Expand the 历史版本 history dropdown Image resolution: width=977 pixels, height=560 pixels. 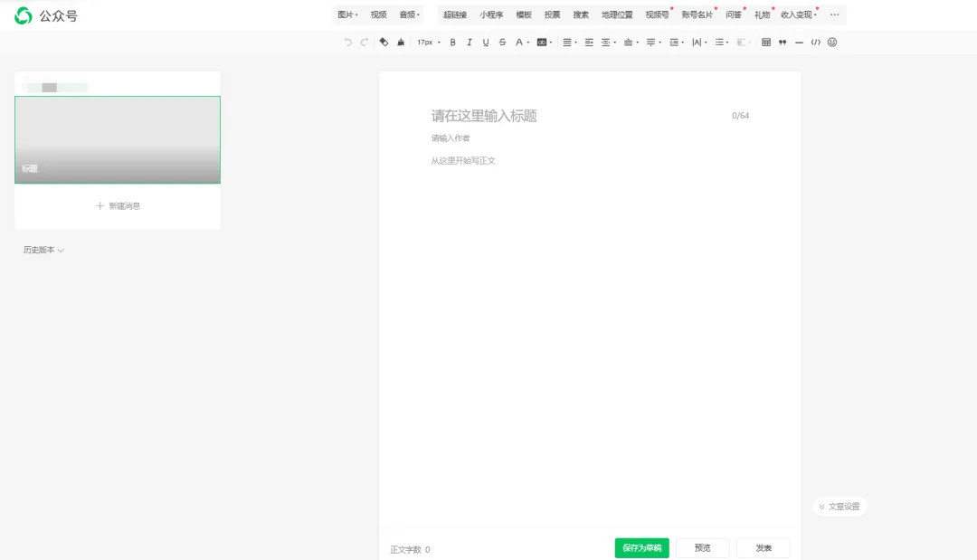[x=43, y=250]
